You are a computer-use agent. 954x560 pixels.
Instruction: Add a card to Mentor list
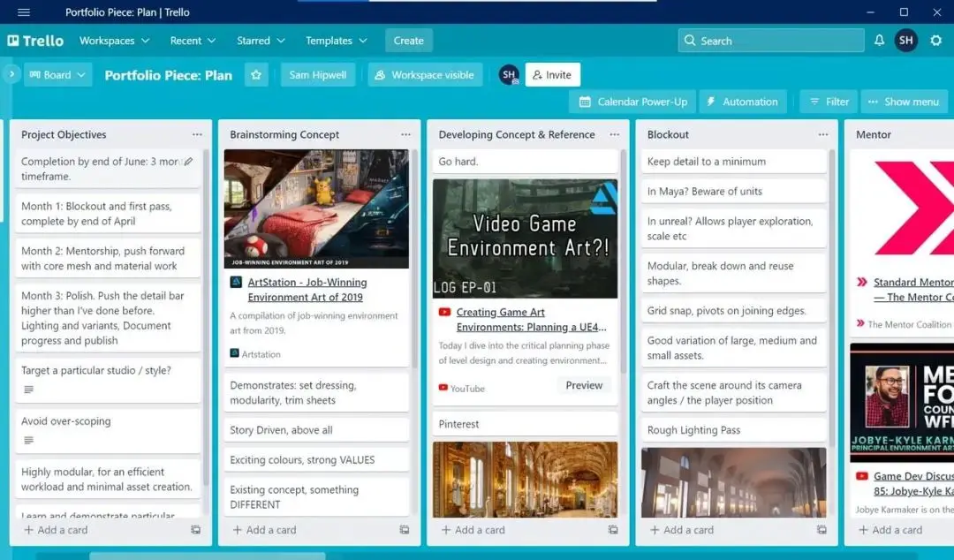pos(890,530)
